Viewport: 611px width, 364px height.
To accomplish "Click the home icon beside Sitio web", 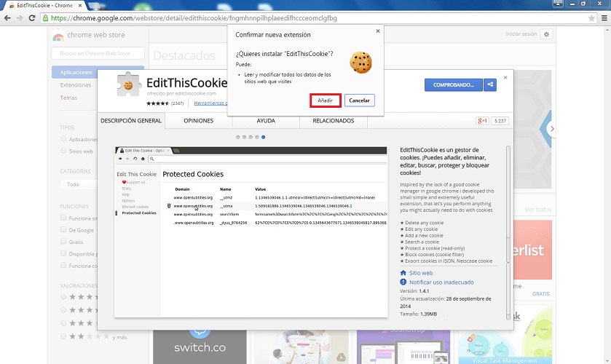I will tap(403, 273).
